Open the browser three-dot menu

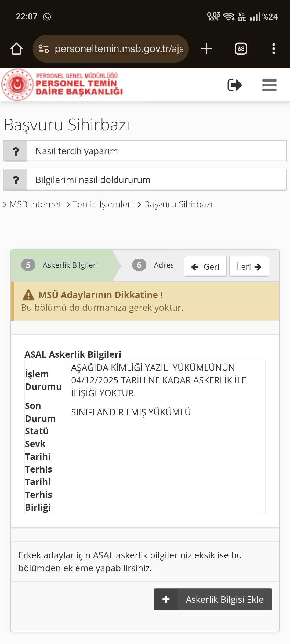[274, 49]
